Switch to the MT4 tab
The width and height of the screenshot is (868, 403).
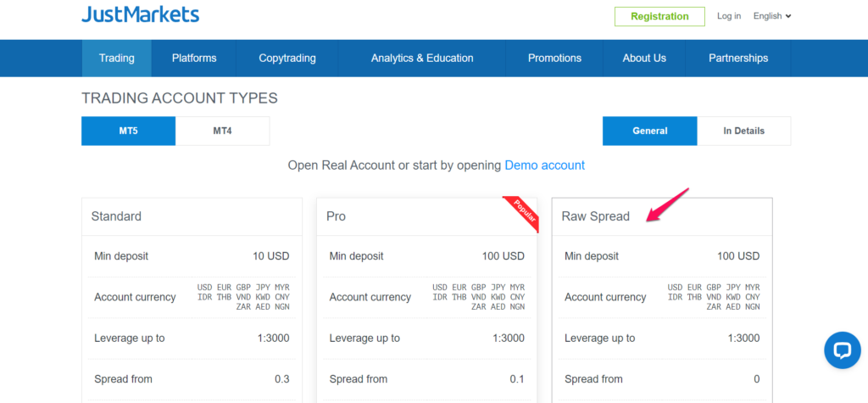(223, 131)
